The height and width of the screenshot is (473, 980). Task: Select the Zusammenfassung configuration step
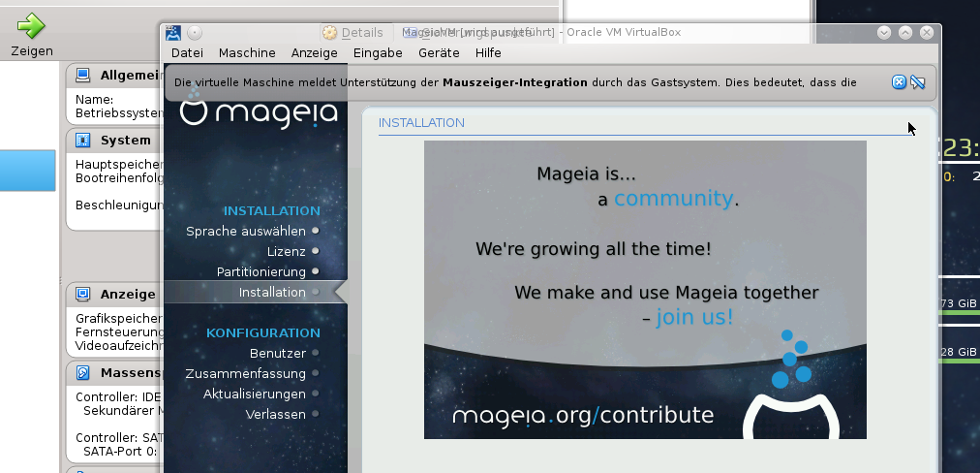(253, 373)
